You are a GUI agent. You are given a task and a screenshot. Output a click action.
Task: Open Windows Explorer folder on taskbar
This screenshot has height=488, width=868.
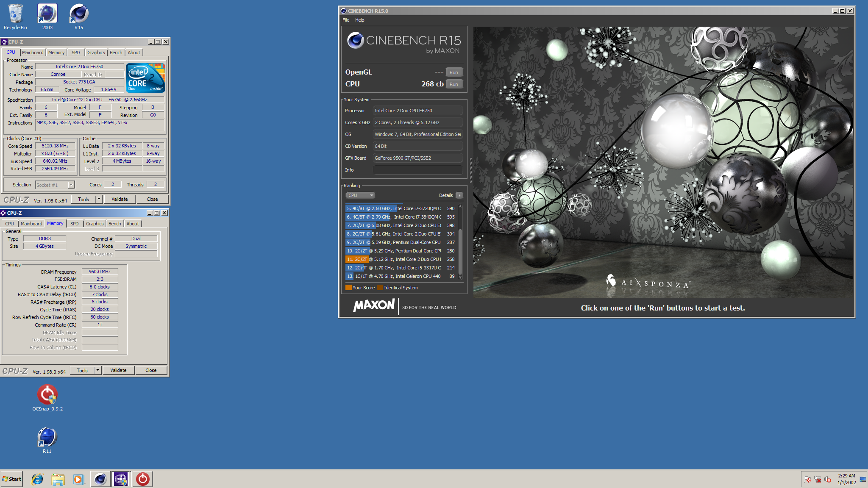click(58, 479)
